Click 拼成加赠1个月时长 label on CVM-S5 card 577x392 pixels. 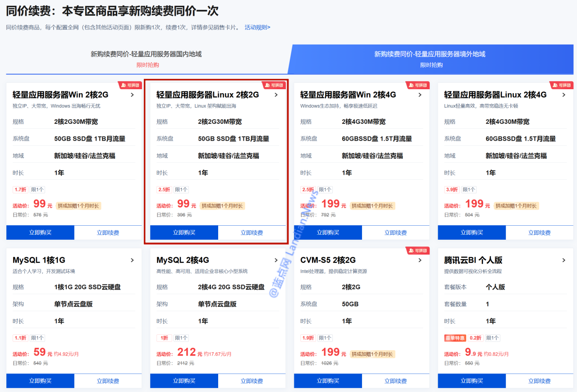pos(372,354)
